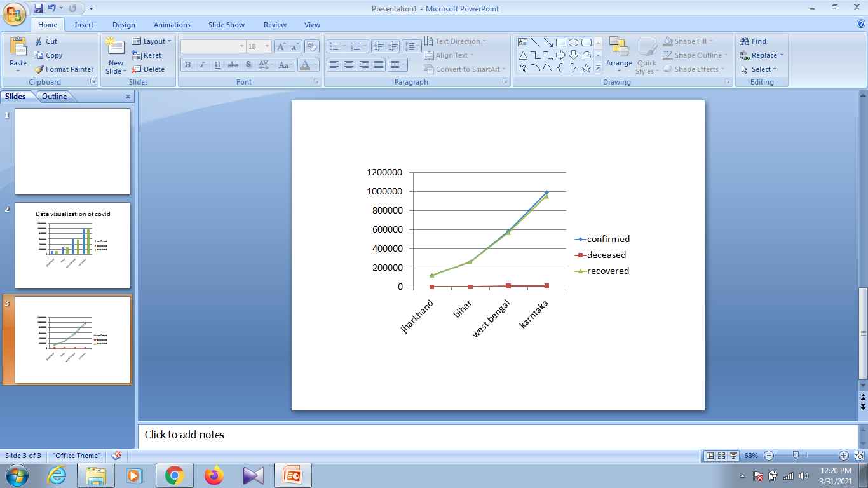Viewport: 868px width, 488px height.
Task: Open the font name combo box
Action: [x=214, y=46]
